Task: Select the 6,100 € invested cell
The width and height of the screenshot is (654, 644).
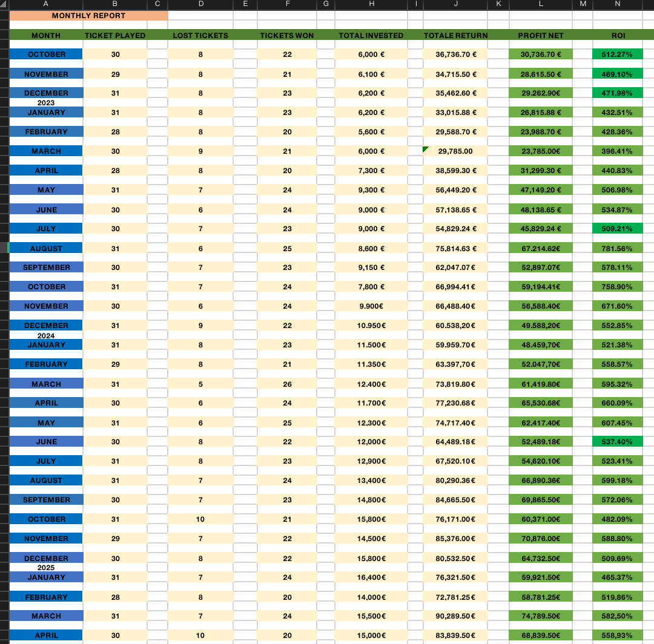Action: (x=371, y=74)
